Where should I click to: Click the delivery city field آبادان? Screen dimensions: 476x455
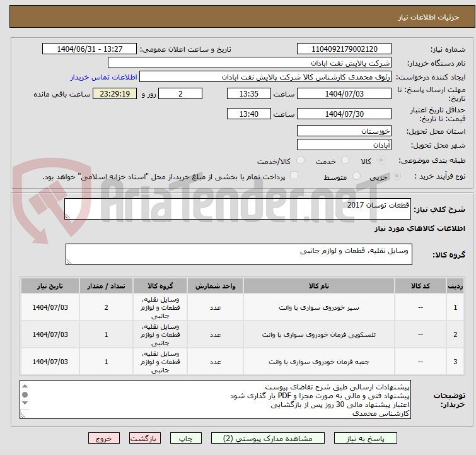(x=344, y=145)
